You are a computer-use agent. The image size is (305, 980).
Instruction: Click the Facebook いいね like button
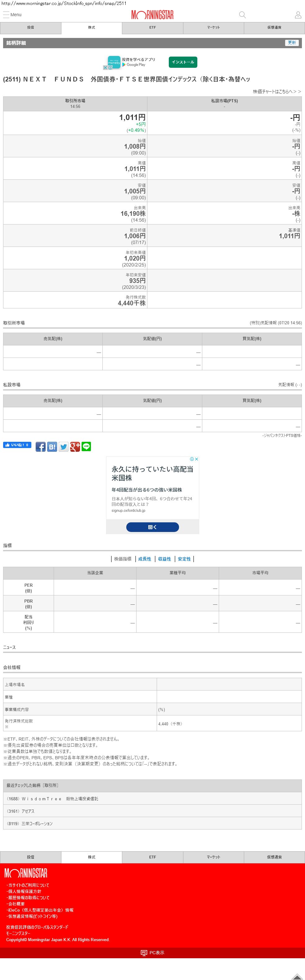tap(17, 445)
